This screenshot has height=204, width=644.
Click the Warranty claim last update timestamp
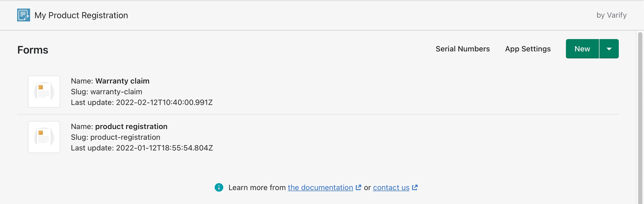pos(164,102)
